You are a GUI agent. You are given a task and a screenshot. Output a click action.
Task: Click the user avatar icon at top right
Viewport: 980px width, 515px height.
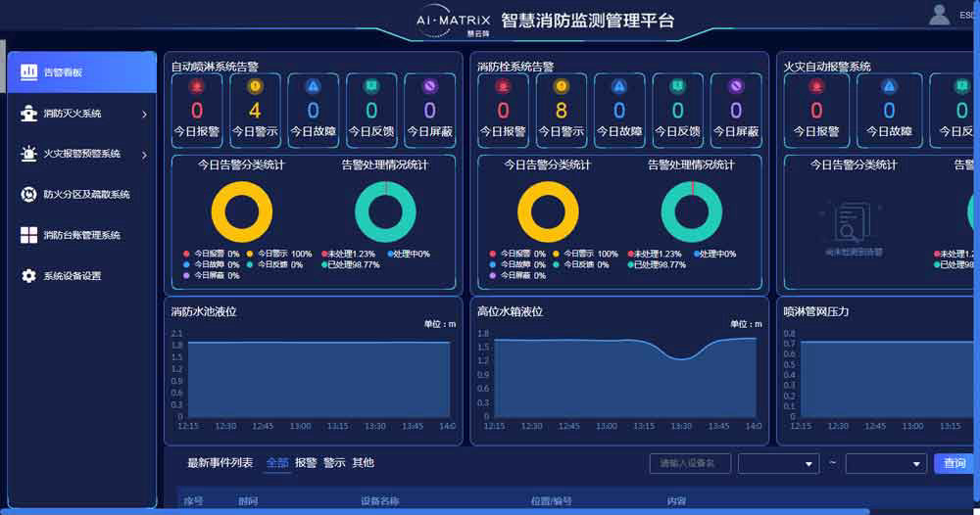939,15
